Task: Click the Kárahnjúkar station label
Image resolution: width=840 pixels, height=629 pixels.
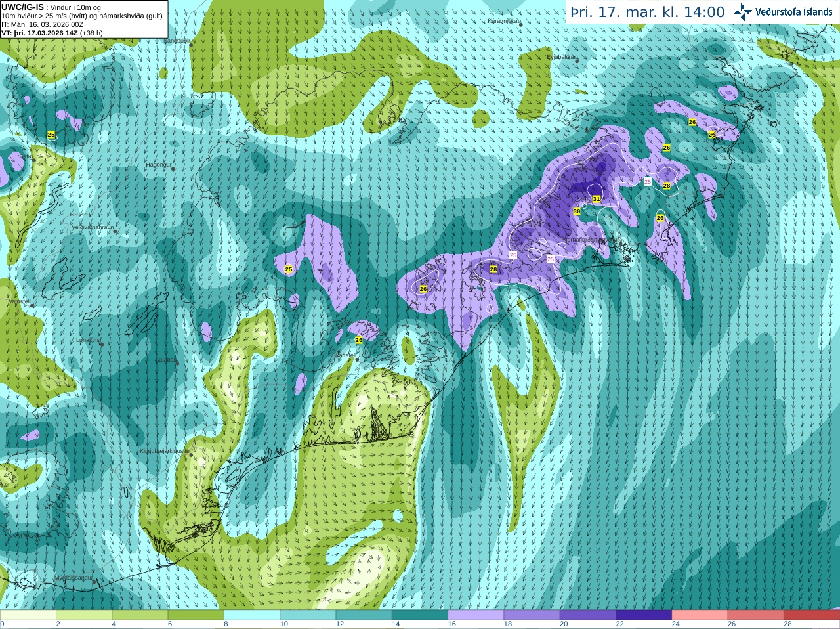Action: click(x=503, y=21)
